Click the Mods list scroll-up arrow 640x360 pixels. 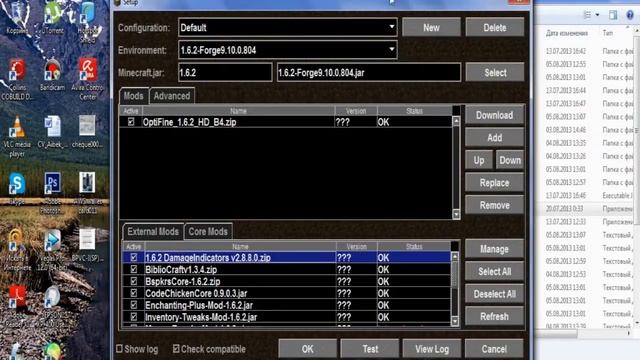(x=456, y=121)
